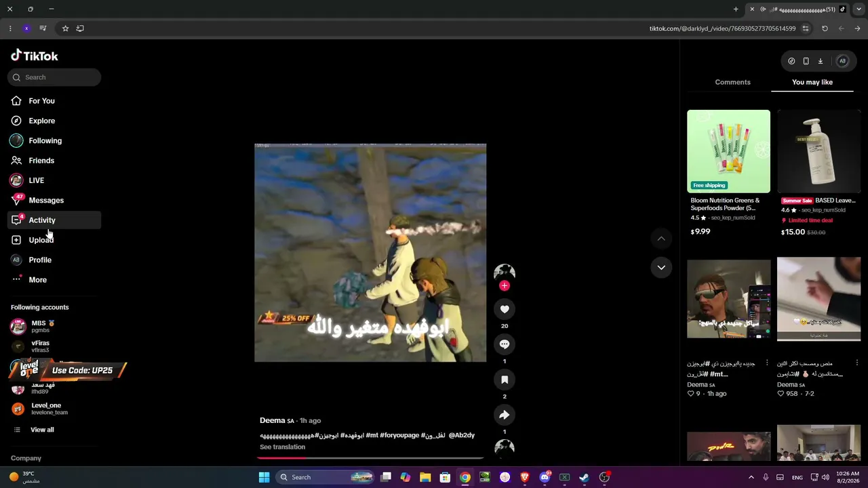Open comments using speech bubble icon
This screenshot has height=488, width=868.
click(505, 344)
